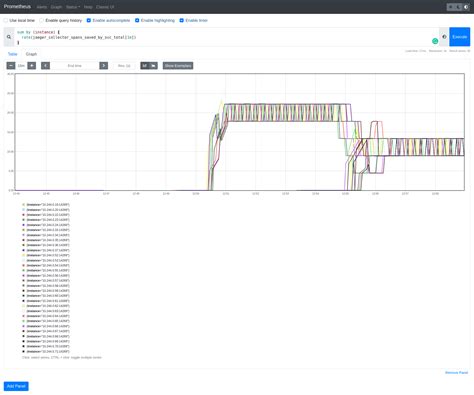Image resolution: width=474 pixels, height=395 pixels.
Task: Choose the dark theme moon icon
Action: click(x=458, y=7)
